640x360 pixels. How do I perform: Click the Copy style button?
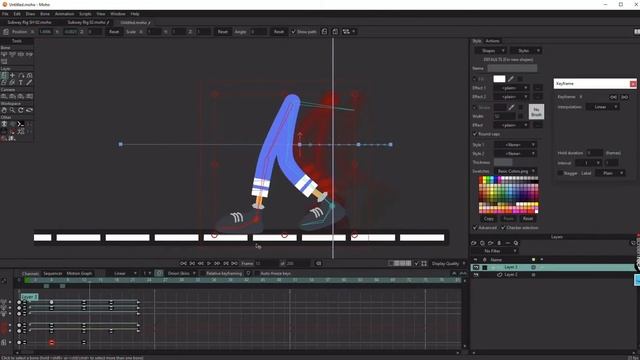489,219
